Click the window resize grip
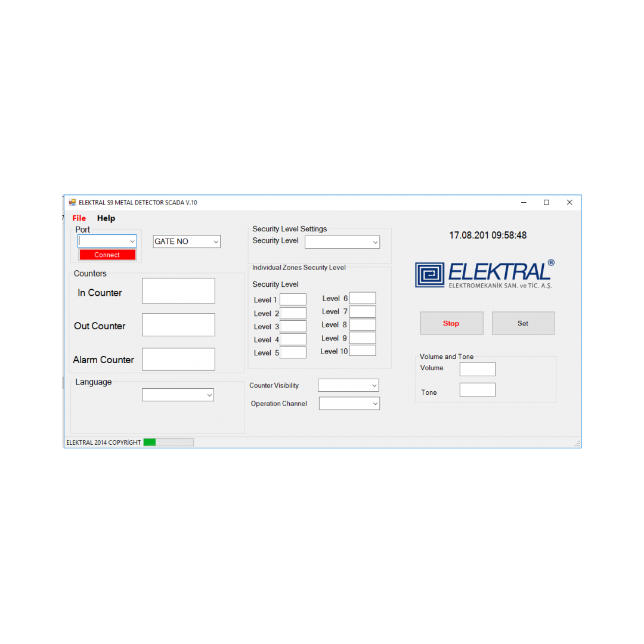 tap(577, 444)
